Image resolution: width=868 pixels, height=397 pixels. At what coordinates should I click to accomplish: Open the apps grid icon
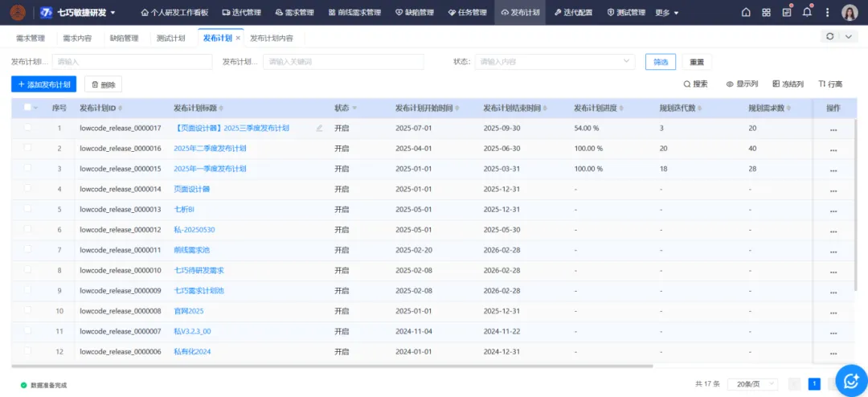[x=766, y=13]
